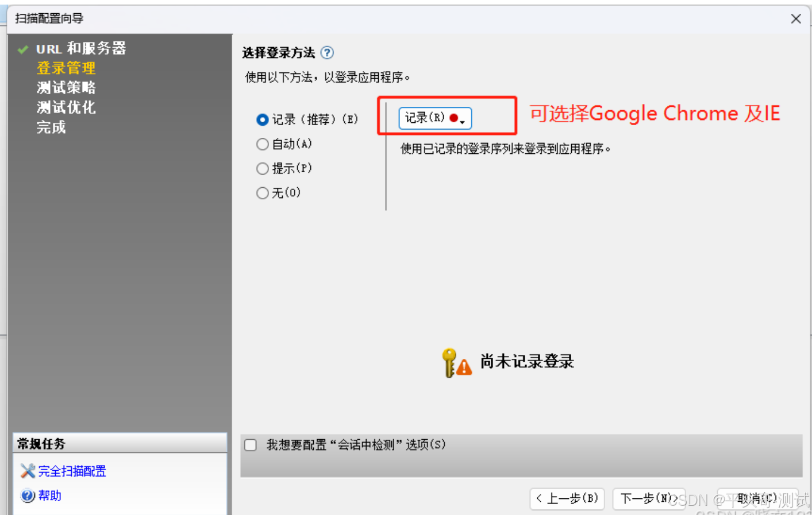Choose the 自动(A) login method
The width and height of the screenshot is (812, 515).
(263, 144)
